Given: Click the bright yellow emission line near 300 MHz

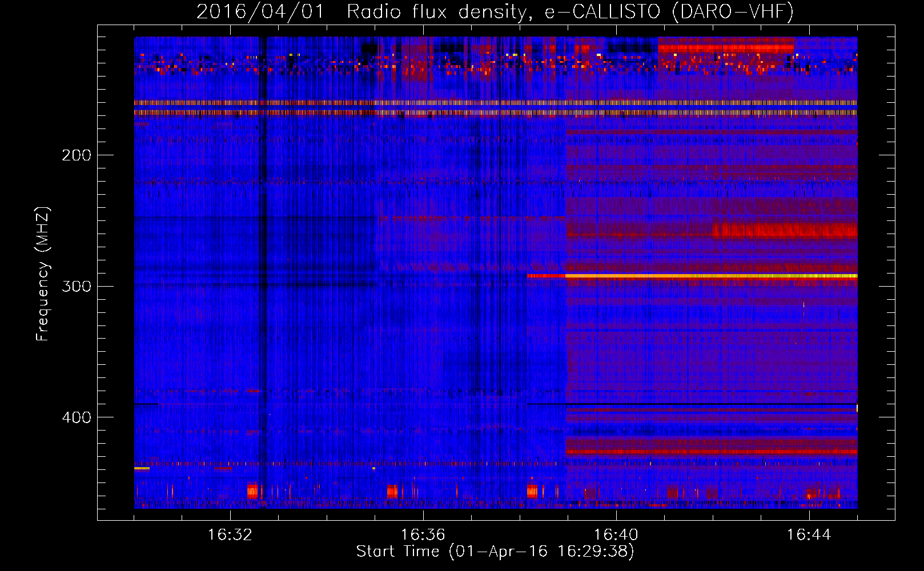Looking at the screenshot, I should 711,276.
